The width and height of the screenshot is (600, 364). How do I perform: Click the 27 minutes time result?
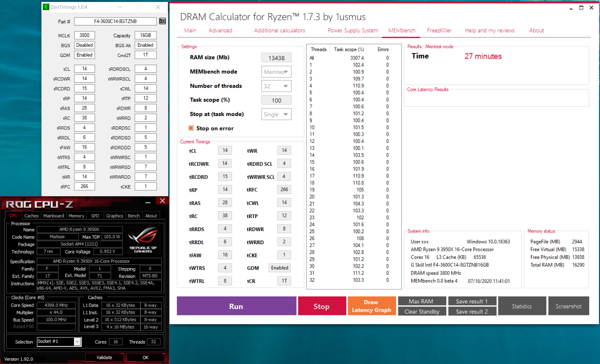(483, 56)
